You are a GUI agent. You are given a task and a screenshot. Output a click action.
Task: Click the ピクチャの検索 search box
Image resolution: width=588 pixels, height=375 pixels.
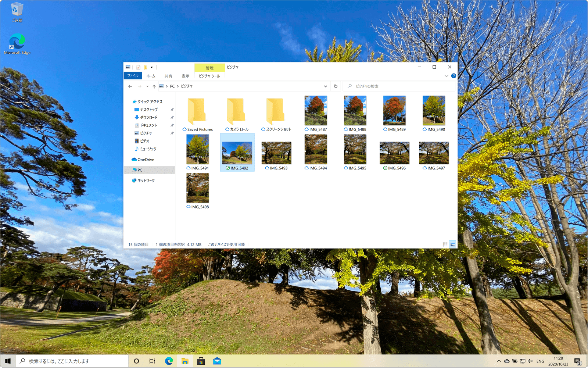[x=399, y=86]
